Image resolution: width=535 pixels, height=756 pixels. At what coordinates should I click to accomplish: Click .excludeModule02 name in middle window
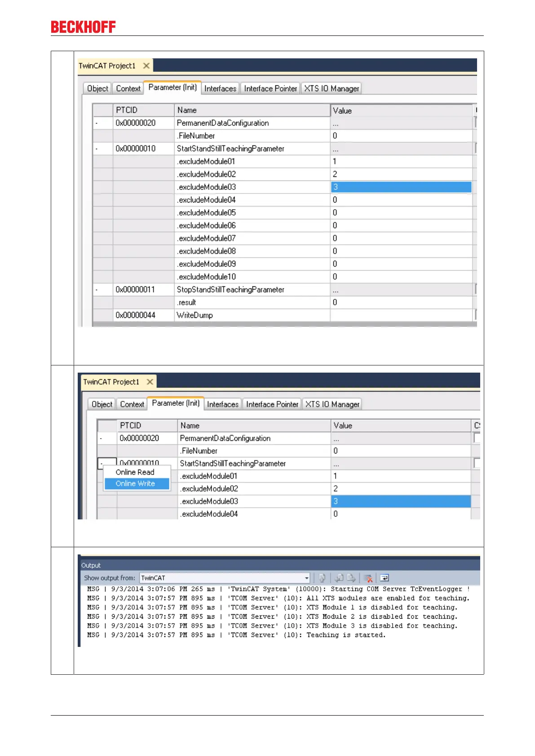tap(254, 488)
